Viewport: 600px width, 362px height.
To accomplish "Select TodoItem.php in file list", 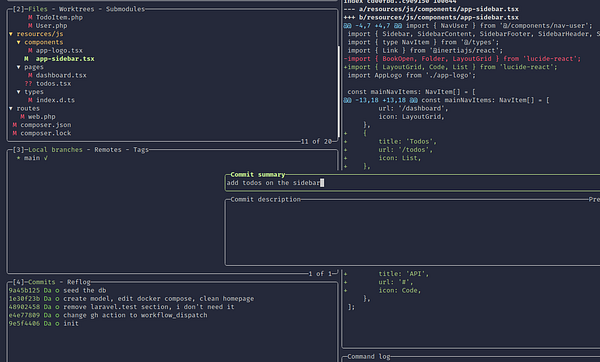I will tap(59, 17).
